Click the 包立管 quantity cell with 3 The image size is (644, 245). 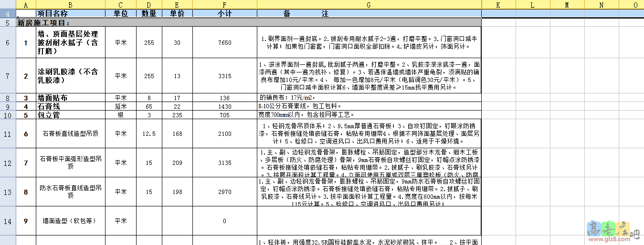(x=149, y=115)
